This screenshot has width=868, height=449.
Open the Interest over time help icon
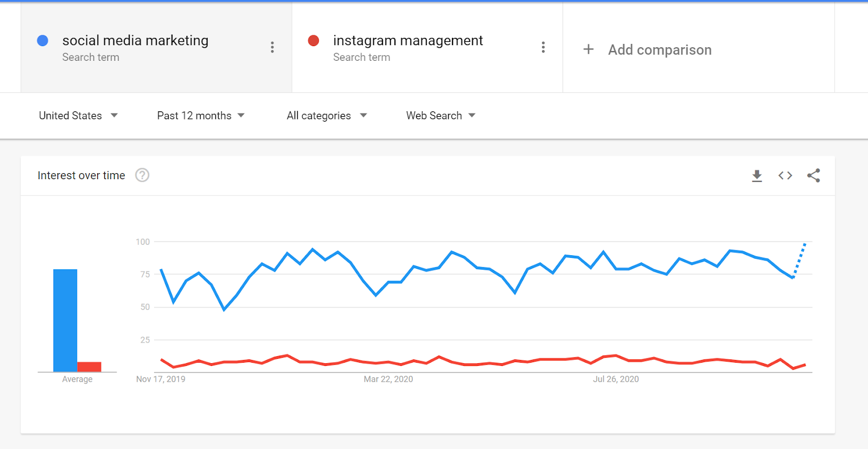click(x=142, y=175)
